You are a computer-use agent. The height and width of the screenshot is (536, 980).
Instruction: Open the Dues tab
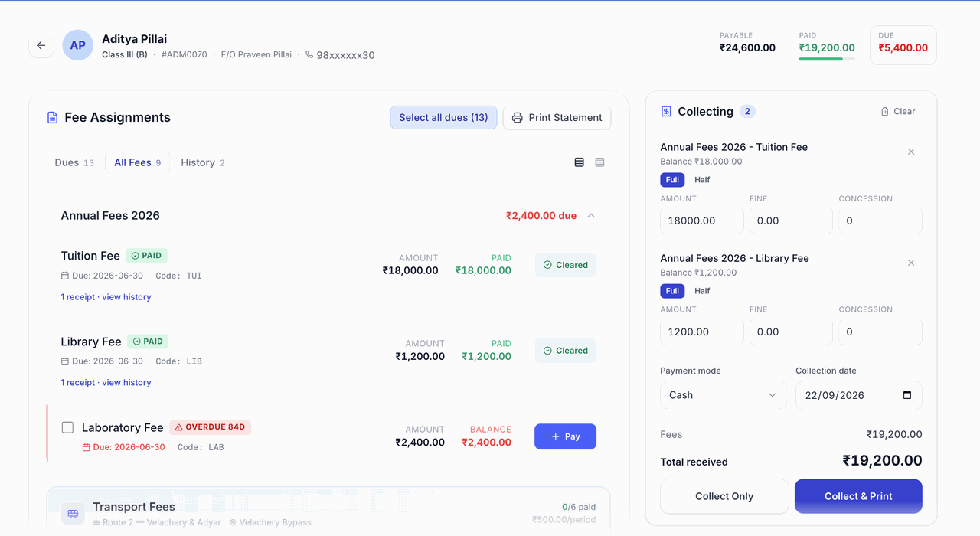74,162
